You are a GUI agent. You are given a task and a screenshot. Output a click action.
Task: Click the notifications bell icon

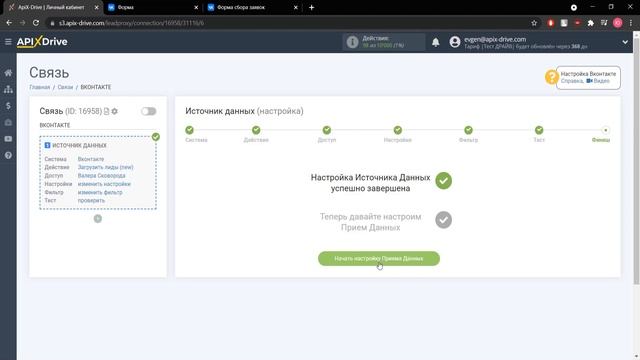click(x=436, y=42)
